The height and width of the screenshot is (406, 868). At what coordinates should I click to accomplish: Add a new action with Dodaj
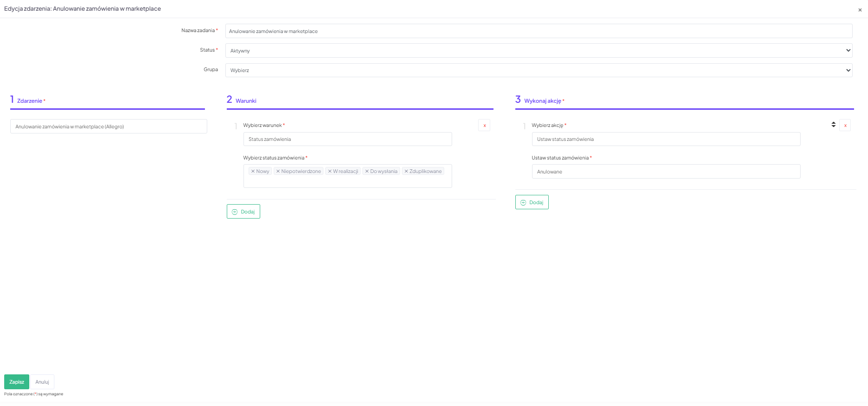[532, 202]
